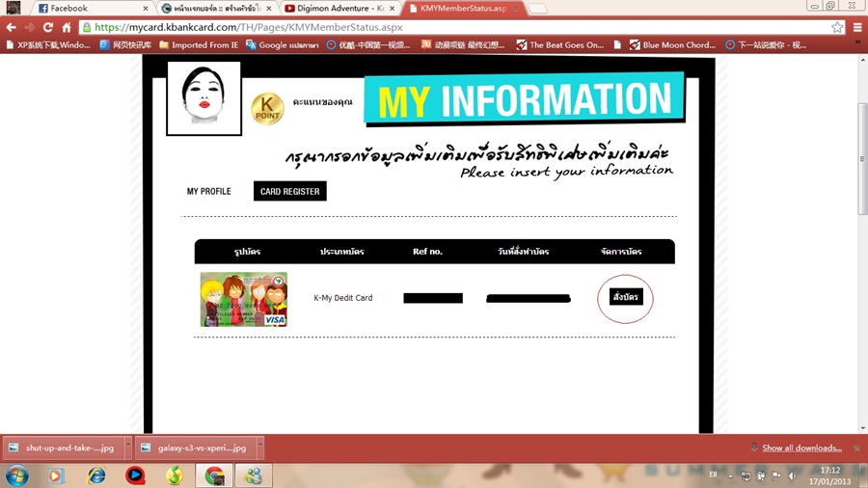This screenshot has height=488, width=868.
Task: Click the Action Center flag tray icon
Action: (x=776, y=475)
